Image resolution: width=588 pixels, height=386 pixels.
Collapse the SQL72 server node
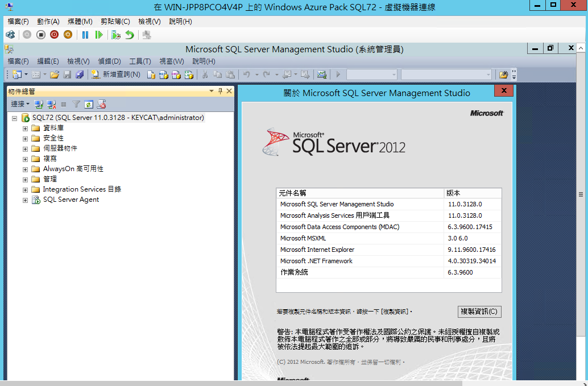[14, 118]
